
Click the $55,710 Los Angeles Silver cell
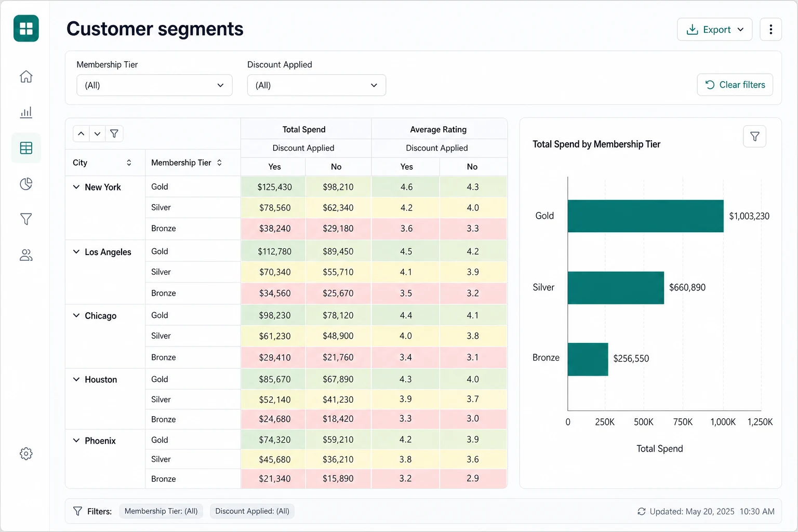(x=338, y=272)
